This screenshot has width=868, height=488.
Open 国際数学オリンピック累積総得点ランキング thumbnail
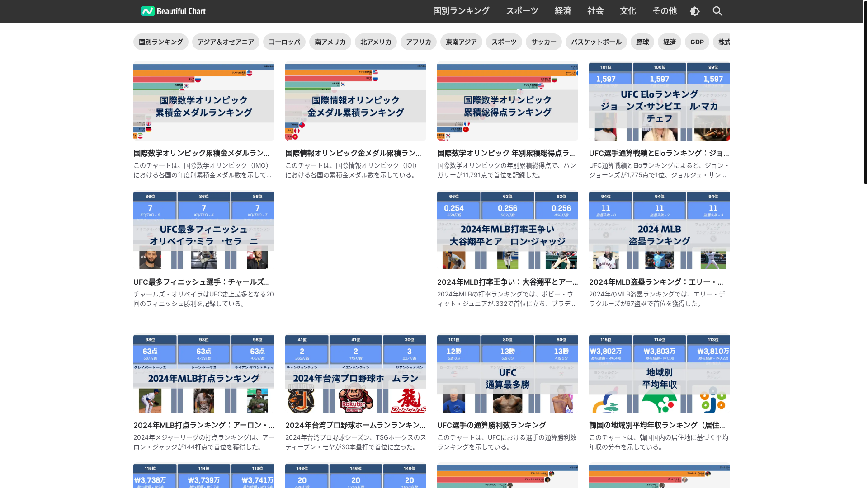(508, 101)
